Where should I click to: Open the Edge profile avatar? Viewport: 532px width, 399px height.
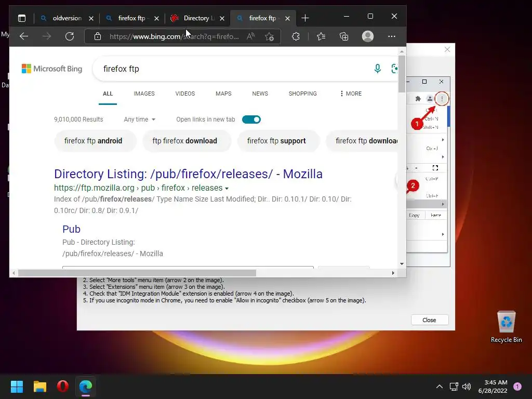click(x=368, y=36)
